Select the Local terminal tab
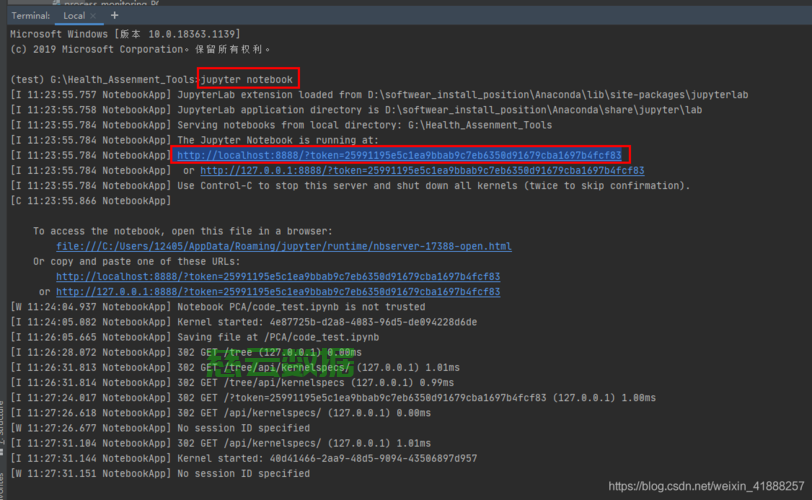 (x=74, y=16)
